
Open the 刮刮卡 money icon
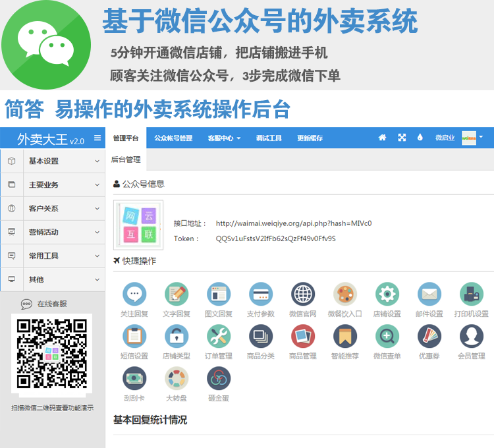tap(134, 378)
